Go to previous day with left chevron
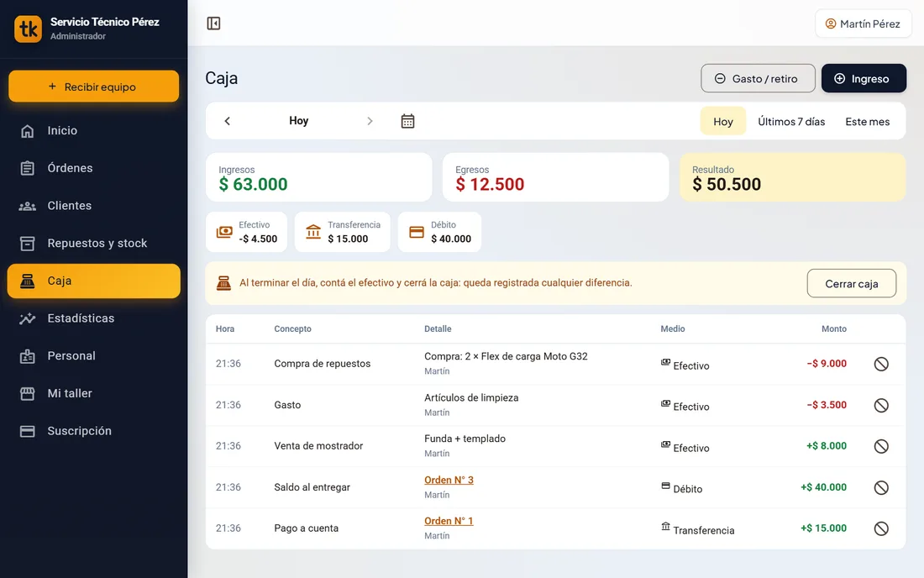This screenshot has height=578, width=924. 228,121
